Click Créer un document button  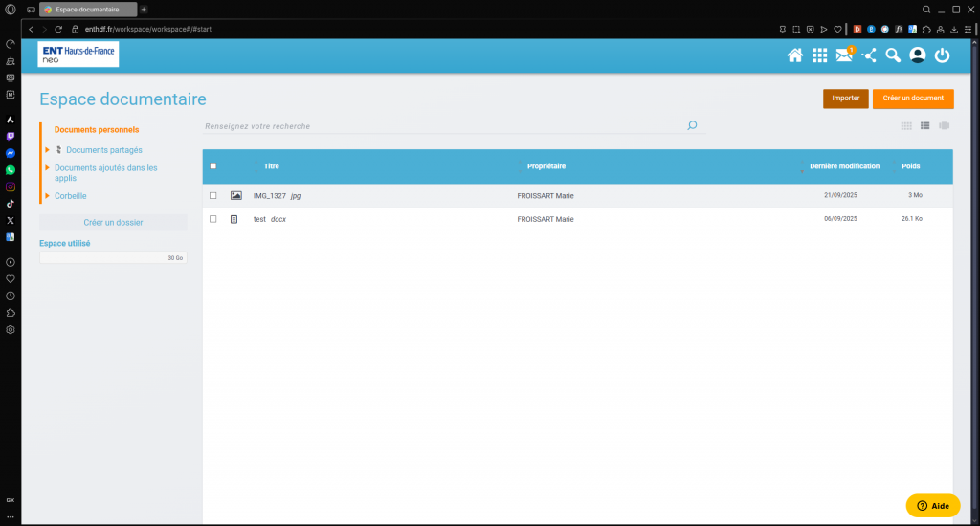913,99
